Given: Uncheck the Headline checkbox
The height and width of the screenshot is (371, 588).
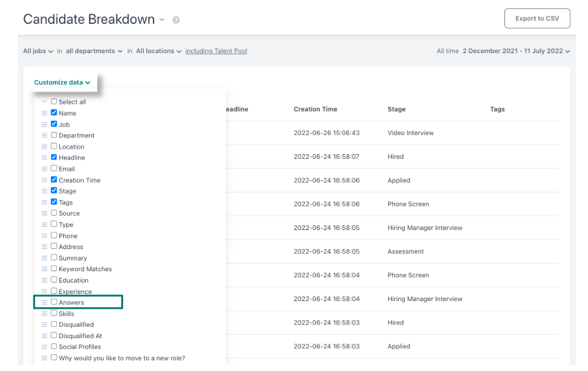Looking at the screenshot, I should (x=54, y=157).
